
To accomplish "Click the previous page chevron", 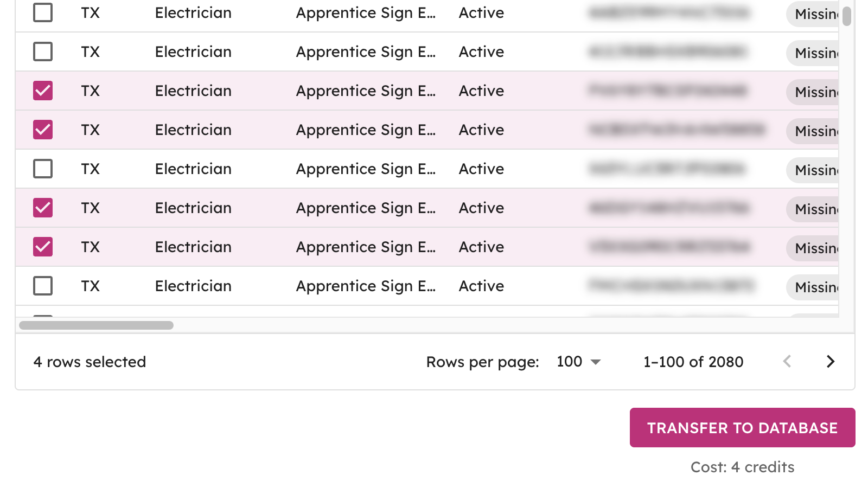I will pos(787,362).
